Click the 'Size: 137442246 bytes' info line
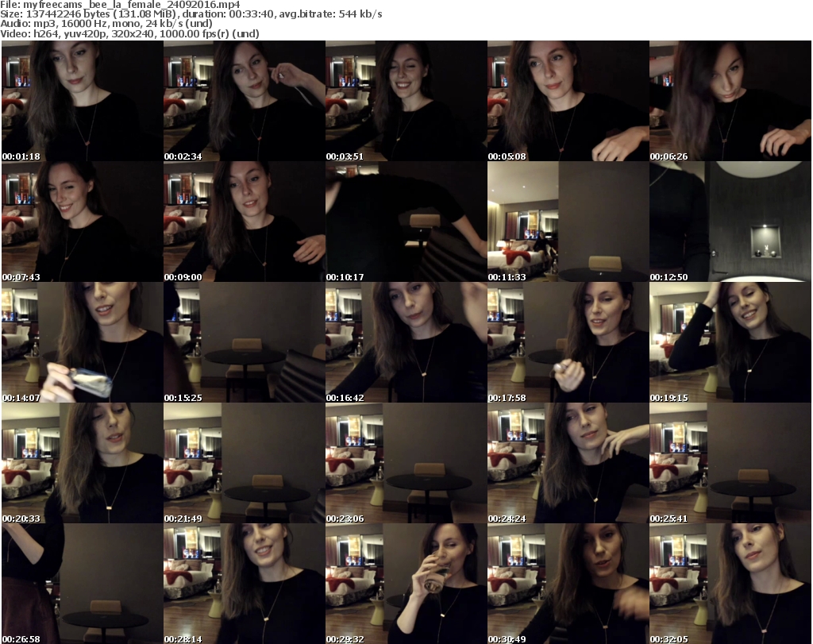The width and height of the screenshot is (813, 644). pyautogui.click(x=191, y=14)
